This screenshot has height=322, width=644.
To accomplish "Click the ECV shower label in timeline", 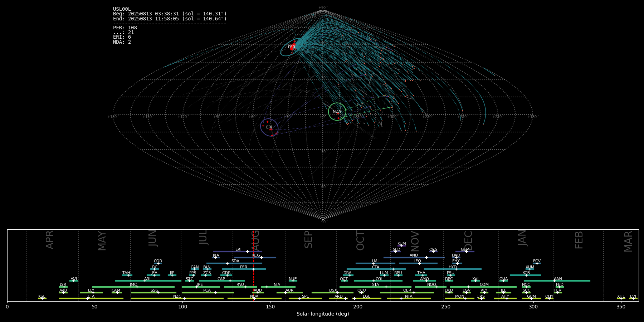I will [537, 261].
